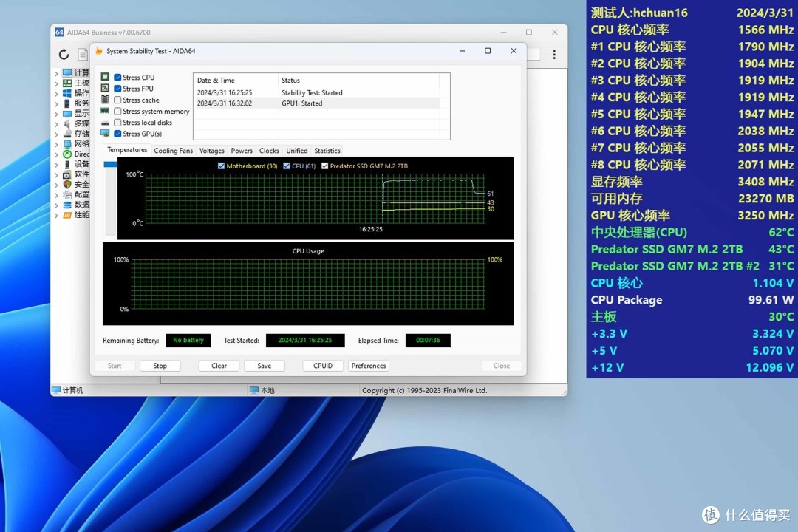Uncheck the Stress GPU(s) checkbox
Screen dimensions: 798x532
tap(117, 134)
